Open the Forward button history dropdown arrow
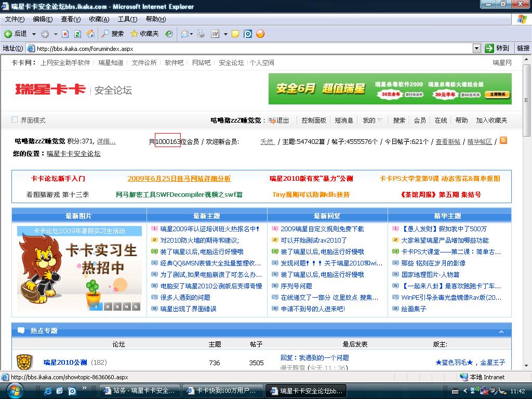The height and width of the screenshot is (399, 532). click(55, 34)
